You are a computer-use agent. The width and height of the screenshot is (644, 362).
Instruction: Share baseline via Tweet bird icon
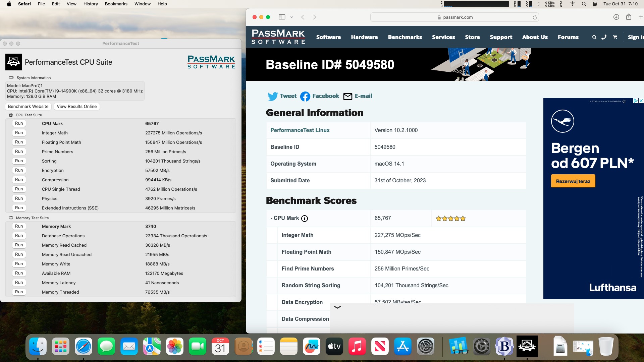point(273,96)
